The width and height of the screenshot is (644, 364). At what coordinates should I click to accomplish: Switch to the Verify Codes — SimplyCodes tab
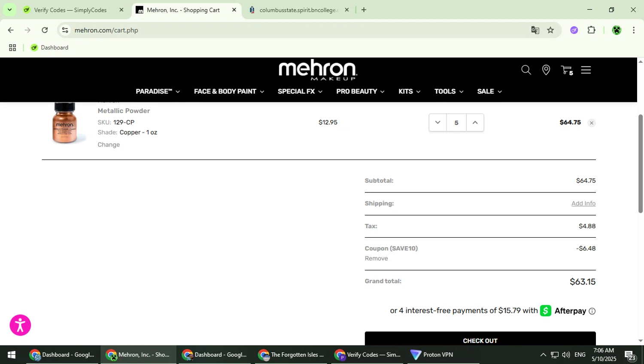pos(70,10)
